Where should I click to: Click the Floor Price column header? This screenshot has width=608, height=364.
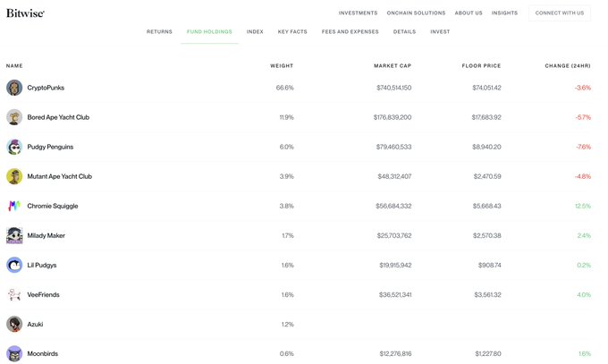(x=481, y=66)
